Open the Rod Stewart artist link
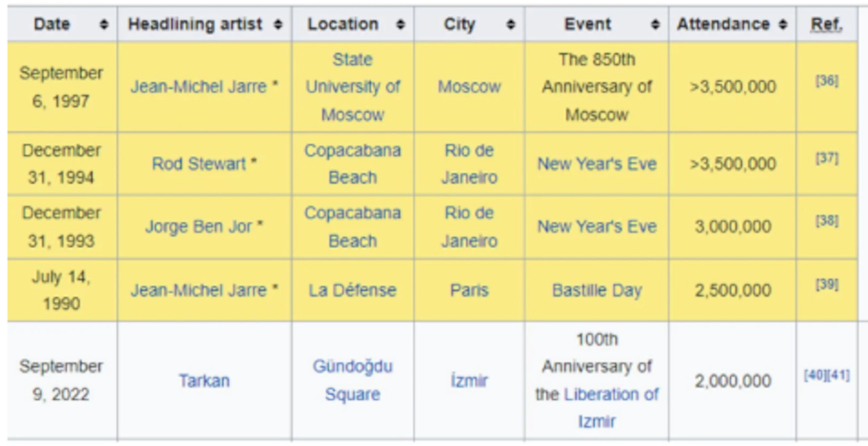 point(199,164)
